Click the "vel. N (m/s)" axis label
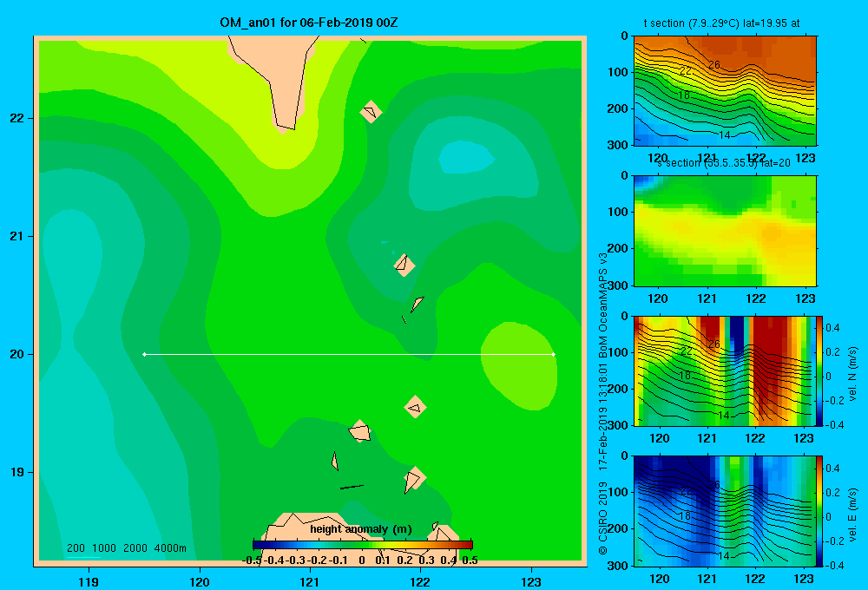The image size is (868, 590). click(853, 374)
